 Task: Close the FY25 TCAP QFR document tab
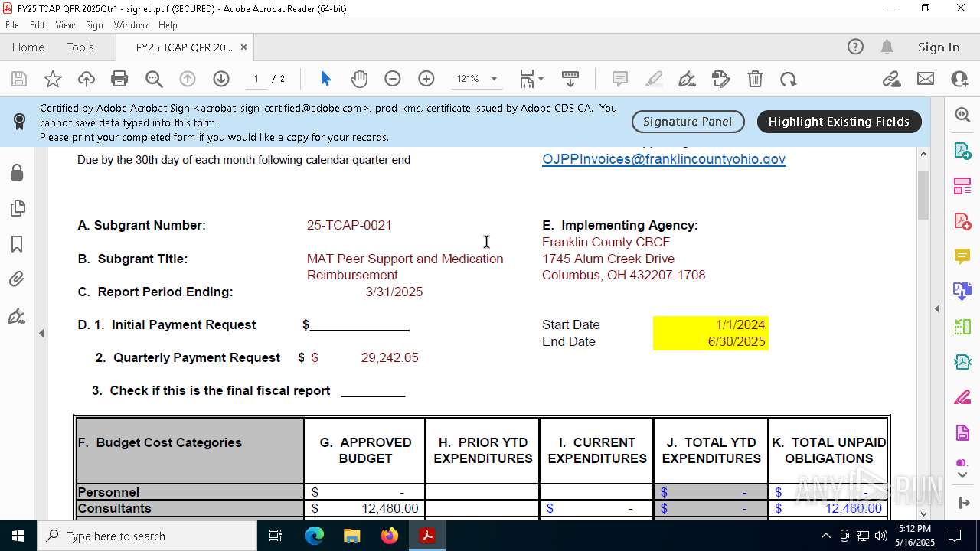(x=243, y=47)
